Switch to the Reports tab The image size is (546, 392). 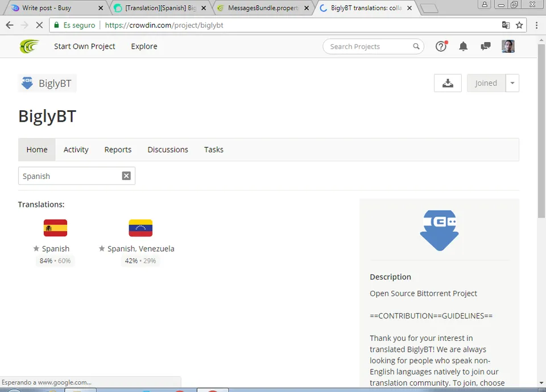118,149
